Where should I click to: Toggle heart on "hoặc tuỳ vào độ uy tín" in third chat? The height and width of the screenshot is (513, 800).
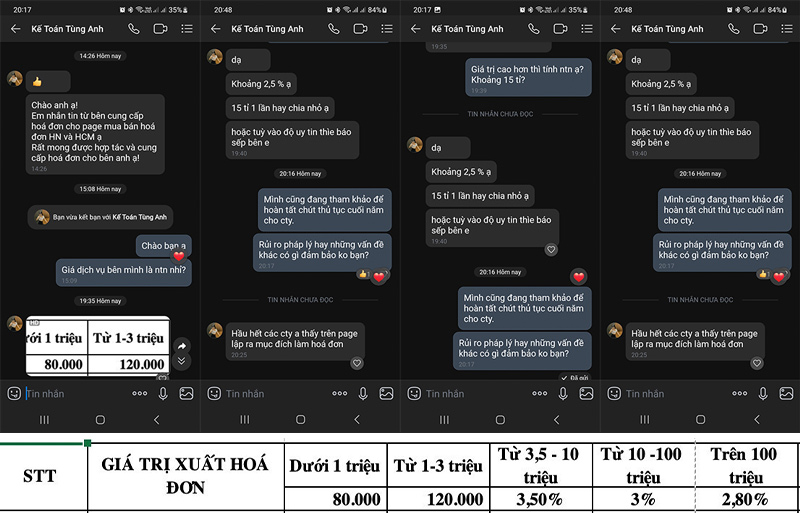click(x=550, y=249)
